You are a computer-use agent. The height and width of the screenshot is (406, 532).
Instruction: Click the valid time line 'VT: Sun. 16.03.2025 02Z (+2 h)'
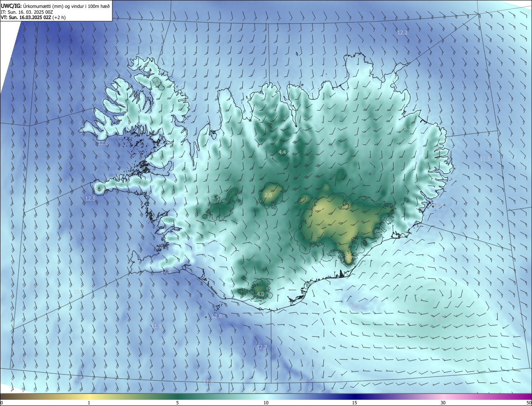coord(33,17)
